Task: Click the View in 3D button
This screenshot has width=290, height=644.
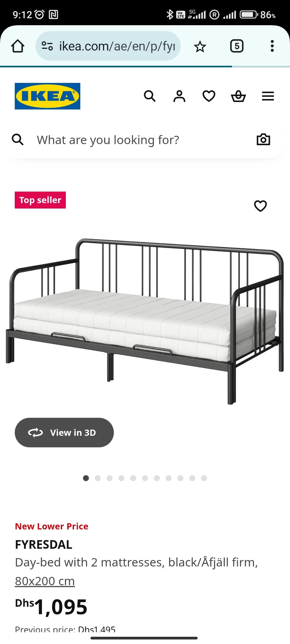Action: pyautogui.click(x=64, y=432)
